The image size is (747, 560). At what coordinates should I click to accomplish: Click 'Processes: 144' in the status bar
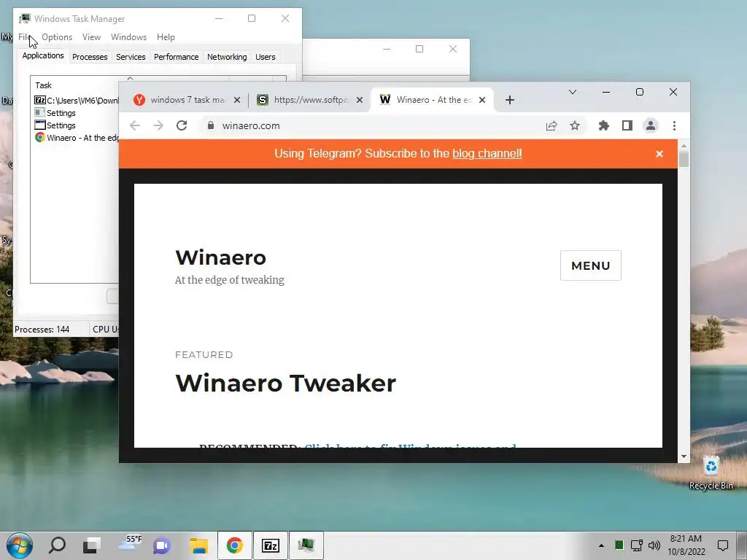tap(42, 330)
